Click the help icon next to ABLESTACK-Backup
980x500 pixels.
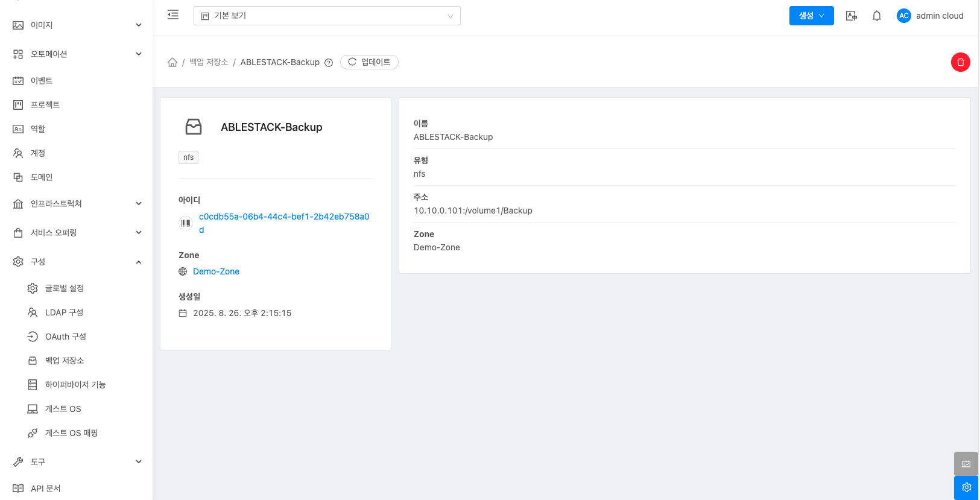(329, 63)
